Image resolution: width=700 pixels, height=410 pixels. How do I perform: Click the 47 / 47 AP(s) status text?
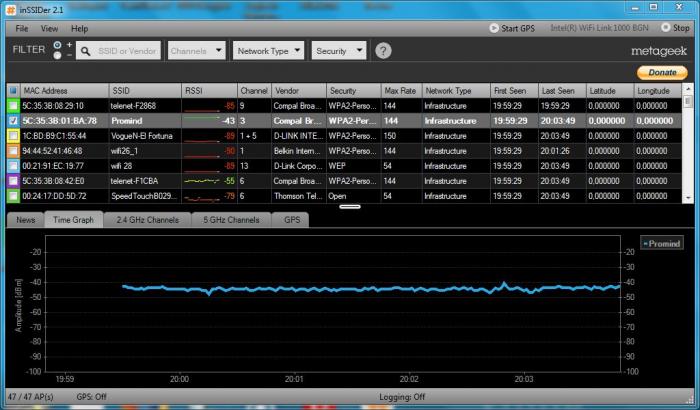click(x=30, y=397)
